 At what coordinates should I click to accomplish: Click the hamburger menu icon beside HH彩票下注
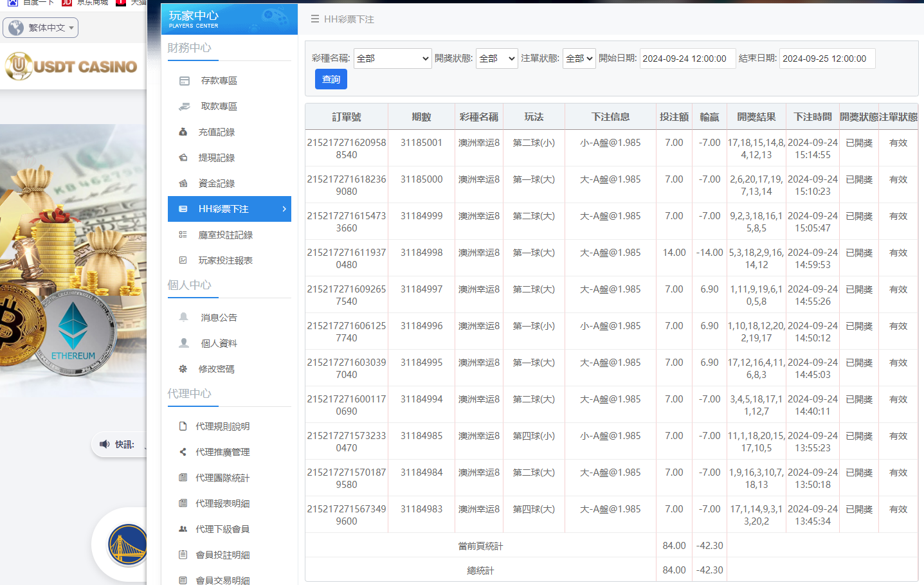[315, 19]
